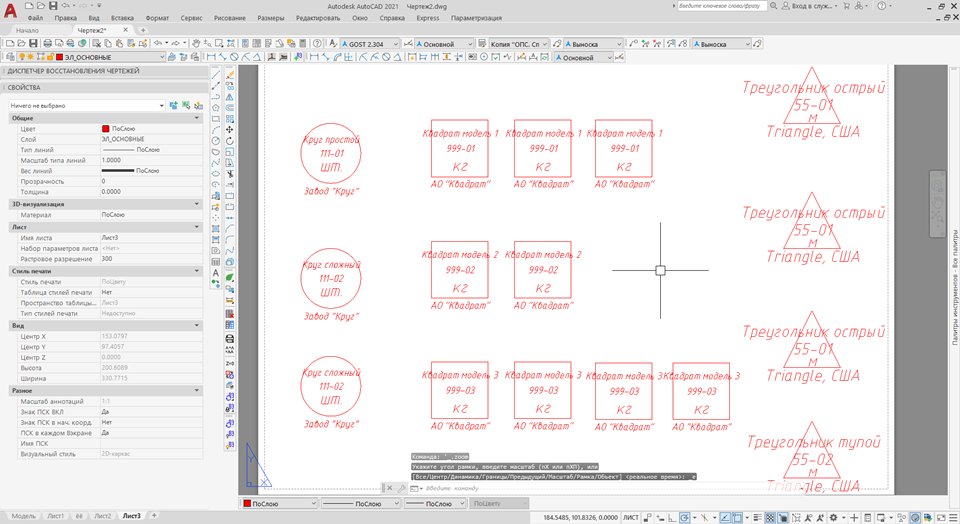
Task: Open the Вставка menu
Action: (x=122, y=18)
